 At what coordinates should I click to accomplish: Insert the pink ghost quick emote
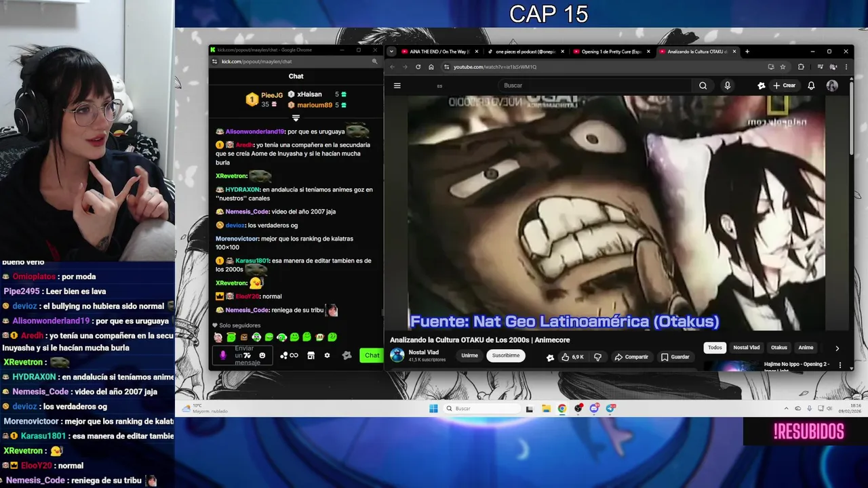(218, 337)
